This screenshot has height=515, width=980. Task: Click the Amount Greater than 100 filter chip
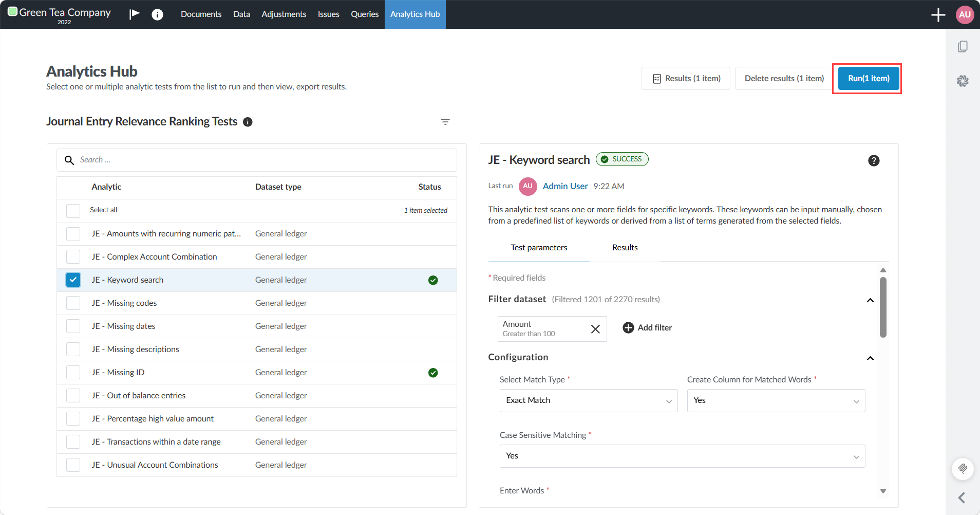click(552, 329)
